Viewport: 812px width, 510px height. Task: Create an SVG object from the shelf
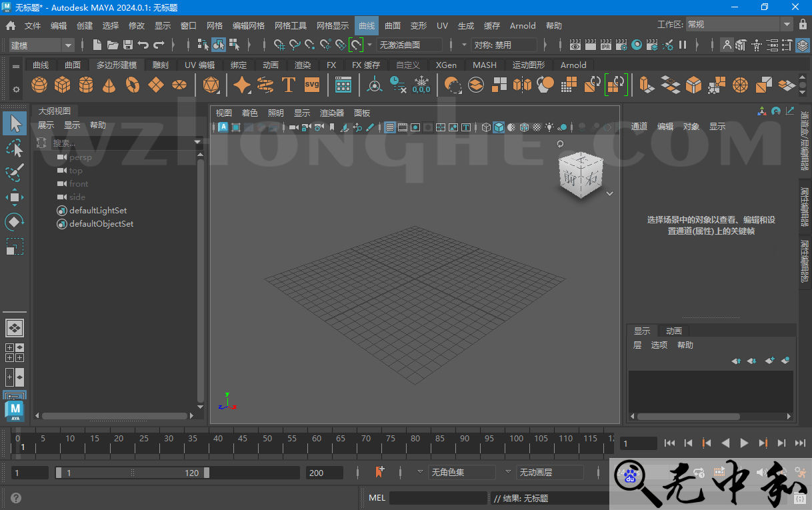[311, 85]
